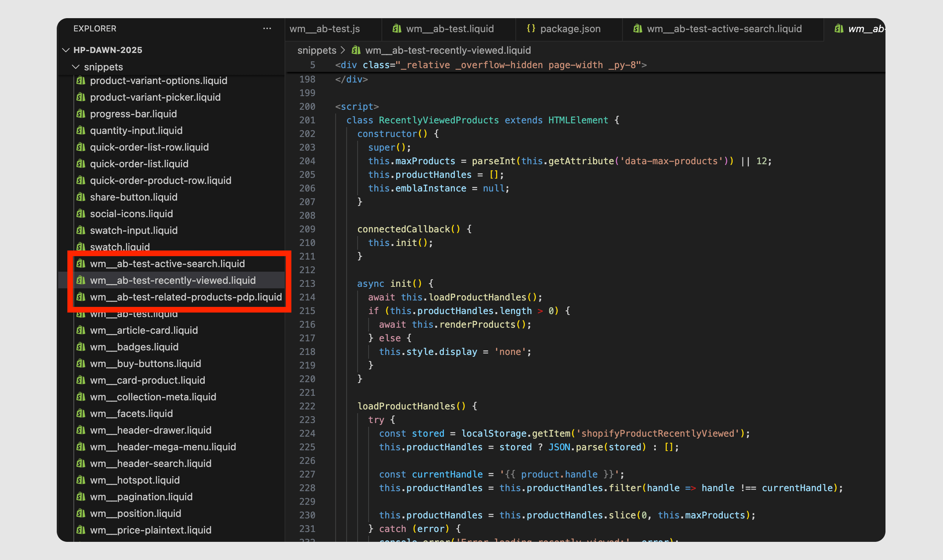Viewport: 943px width, 560px height.
Task: Click the breadcrumb Shopify icon before wm__ab-test-recently-viewed.liquid
Action: (356, 50)
